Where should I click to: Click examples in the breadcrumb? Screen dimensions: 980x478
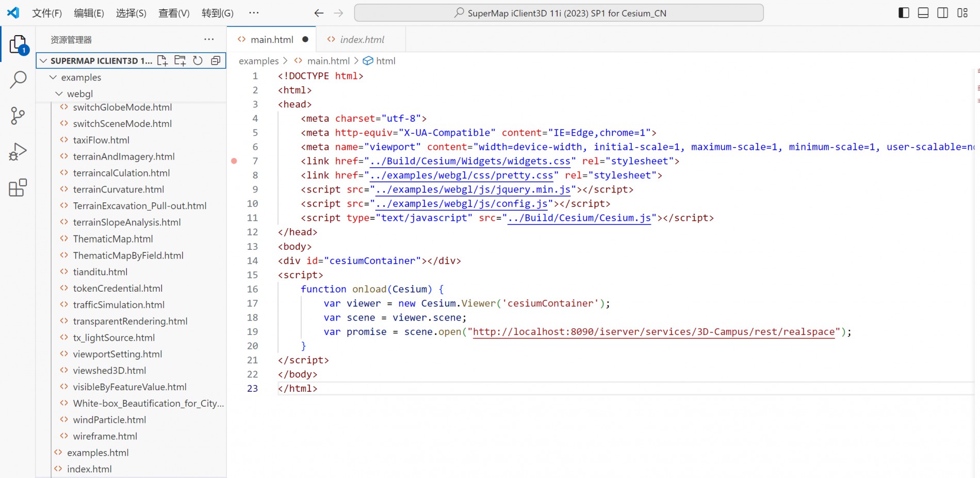258,61
